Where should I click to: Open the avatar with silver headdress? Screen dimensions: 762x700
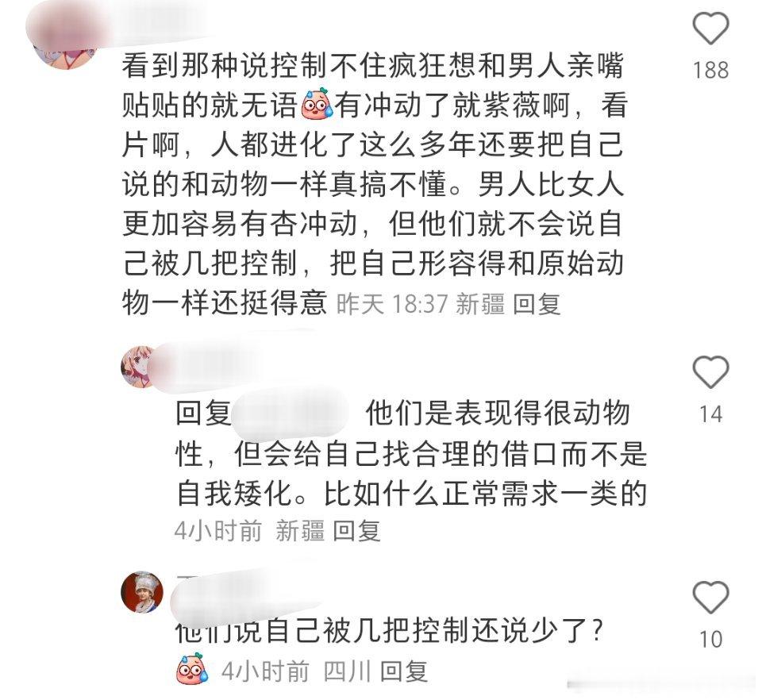pyautogui.click(x=142, y=592)
